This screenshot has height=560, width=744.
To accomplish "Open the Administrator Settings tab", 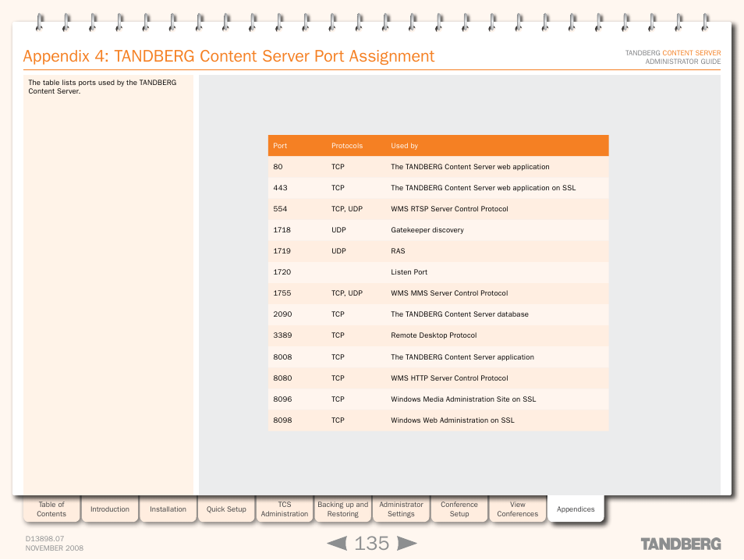I will click(x=401, y=509).
